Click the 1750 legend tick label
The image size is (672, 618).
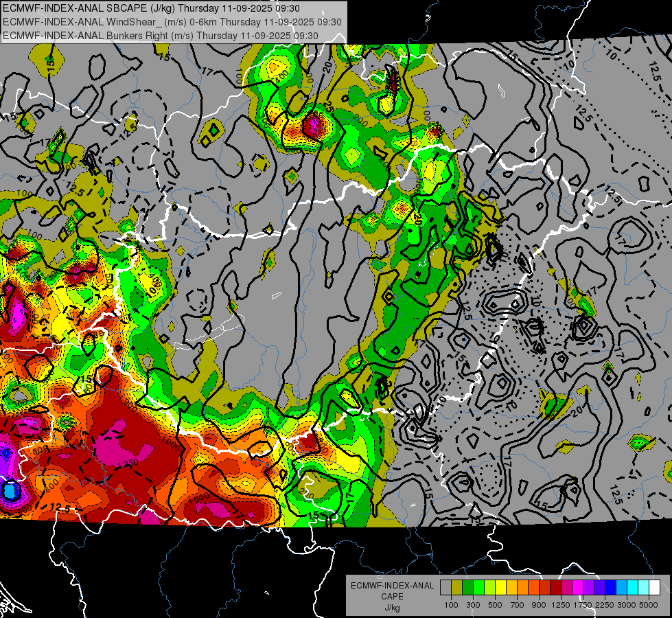(x=583, y=605)
